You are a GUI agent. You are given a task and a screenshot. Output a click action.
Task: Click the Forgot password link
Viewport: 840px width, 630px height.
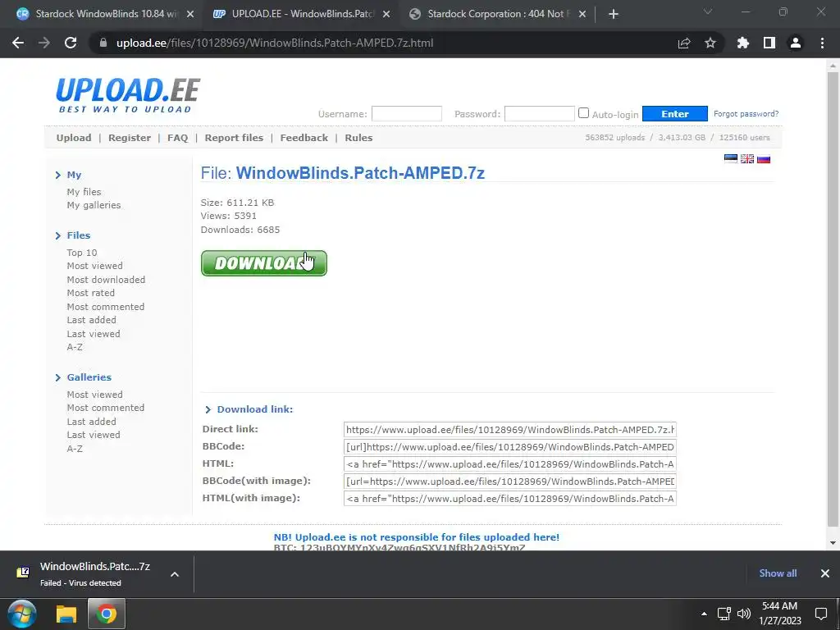(x=746, y=113)
